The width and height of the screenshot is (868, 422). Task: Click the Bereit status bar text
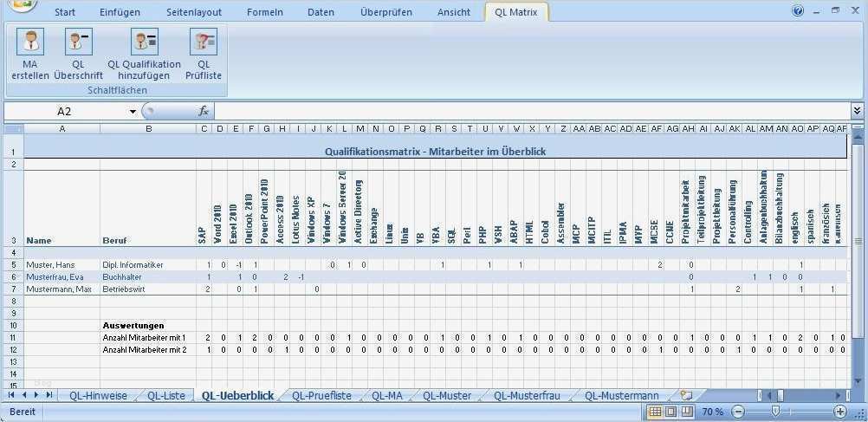(x=23, y=412)
